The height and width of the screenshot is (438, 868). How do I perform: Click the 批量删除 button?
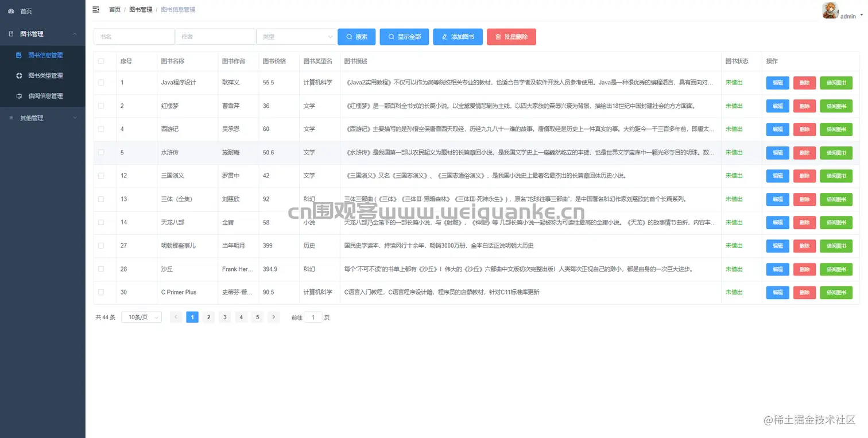[x=511, y=37]
